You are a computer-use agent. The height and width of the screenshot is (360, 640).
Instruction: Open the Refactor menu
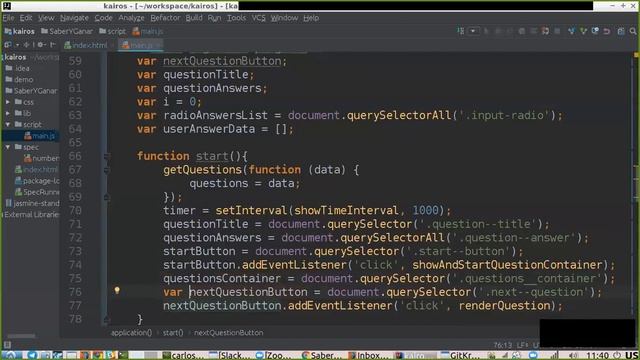[x=165, y=18]
